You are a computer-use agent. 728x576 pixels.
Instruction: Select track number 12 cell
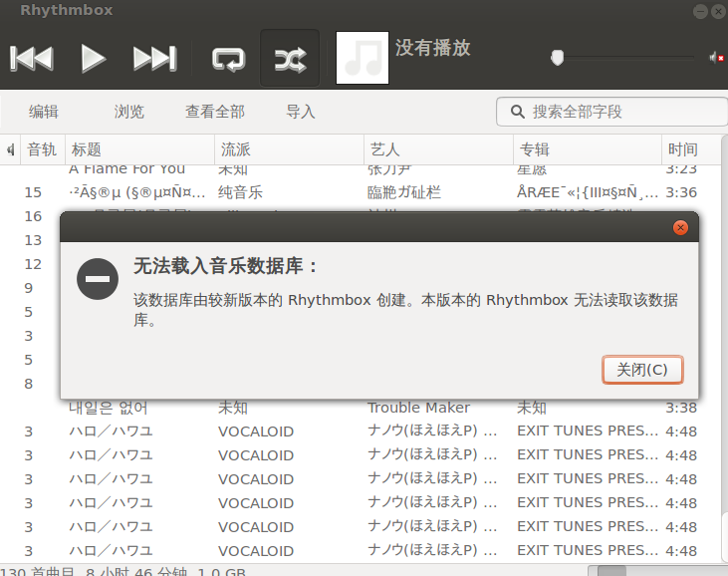click(x=33, y=264)
